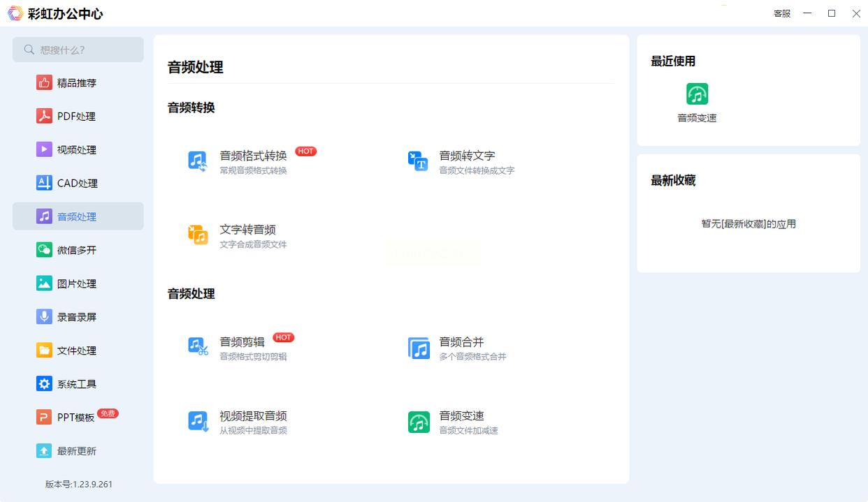Viewport: 868px width, 502px height.
Task: Click the 客服 support link
Action: click(782, 13)
